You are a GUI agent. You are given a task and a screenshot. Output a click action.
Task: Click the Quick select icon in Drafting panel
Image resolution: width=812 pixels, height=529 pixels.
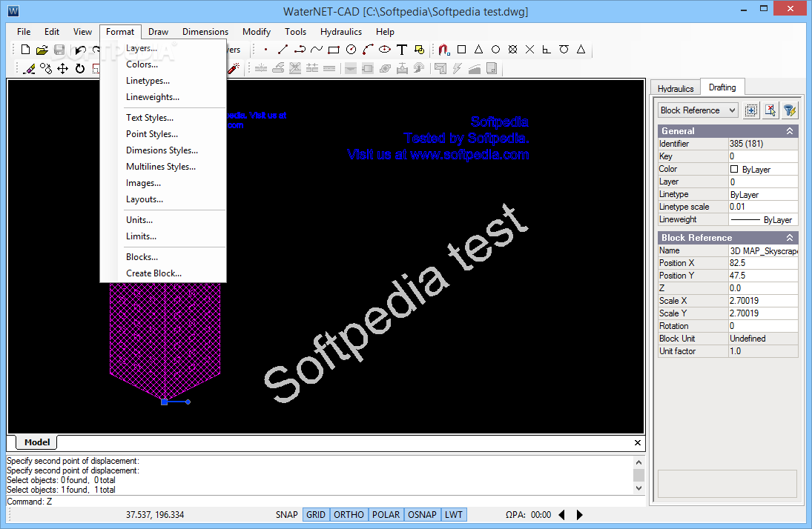(x=751, y=110)
